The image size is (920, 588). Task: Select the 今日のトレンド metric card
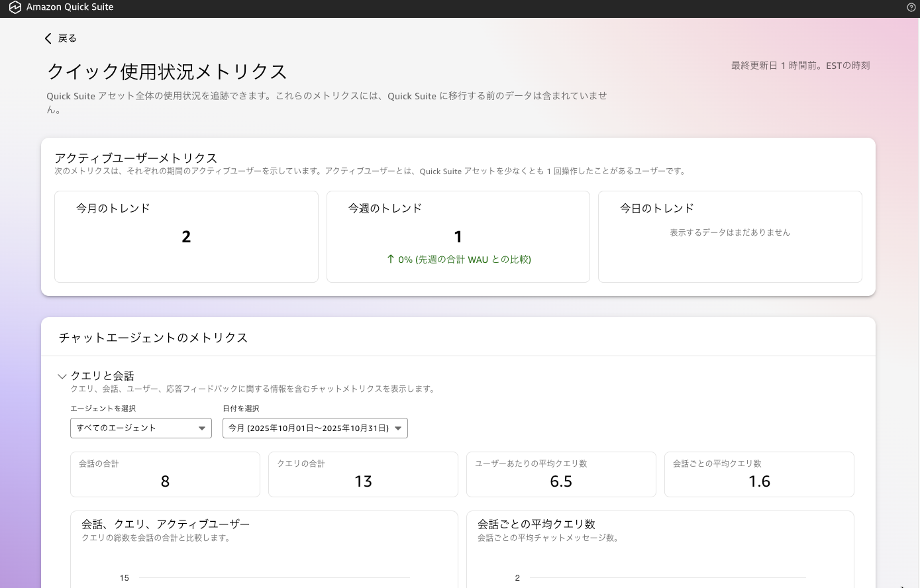(x=730, y=236)
